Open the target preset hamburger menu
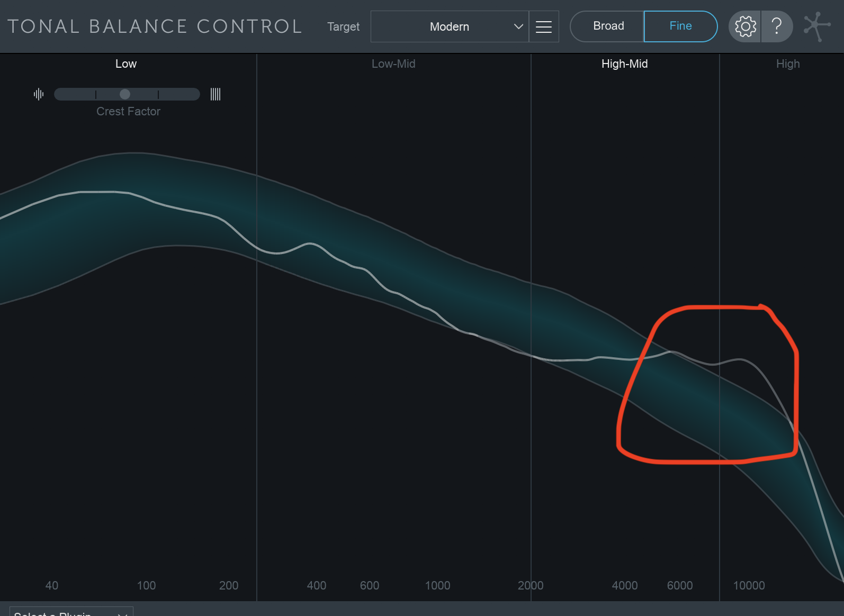Viewport: 844px width, 616px height. click(x=544, y=26)
